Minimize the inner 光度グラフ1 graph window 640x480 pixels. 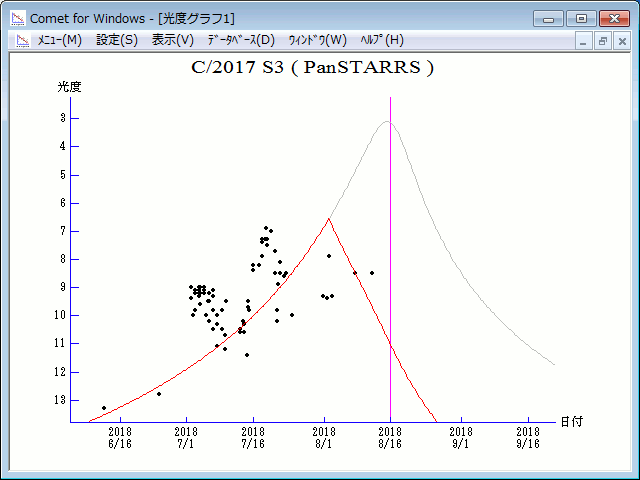tap(583, 41)
